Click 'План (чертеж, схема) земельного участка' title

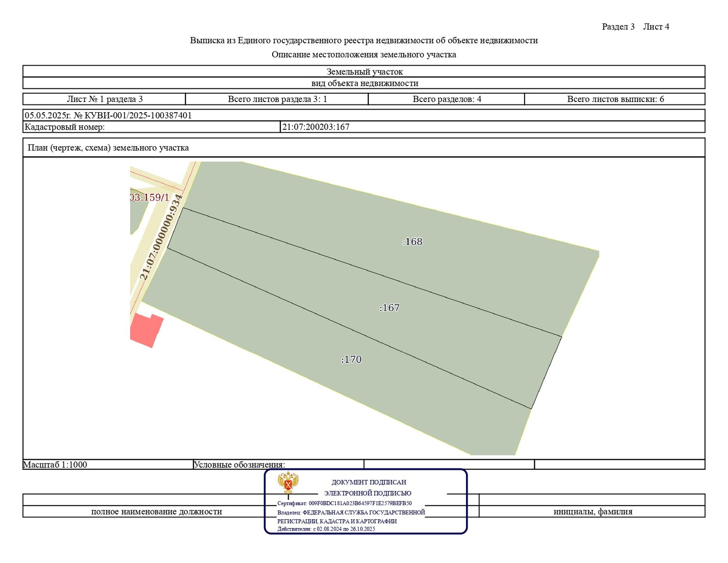click(x=108, y=148)
